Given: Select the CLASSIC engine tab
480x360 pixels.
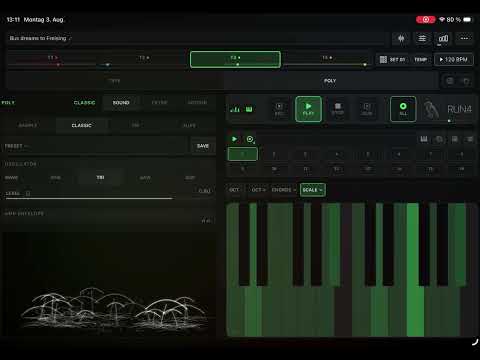Looking at the screenshot, I should pyautogui.click(x=81, y=125).
